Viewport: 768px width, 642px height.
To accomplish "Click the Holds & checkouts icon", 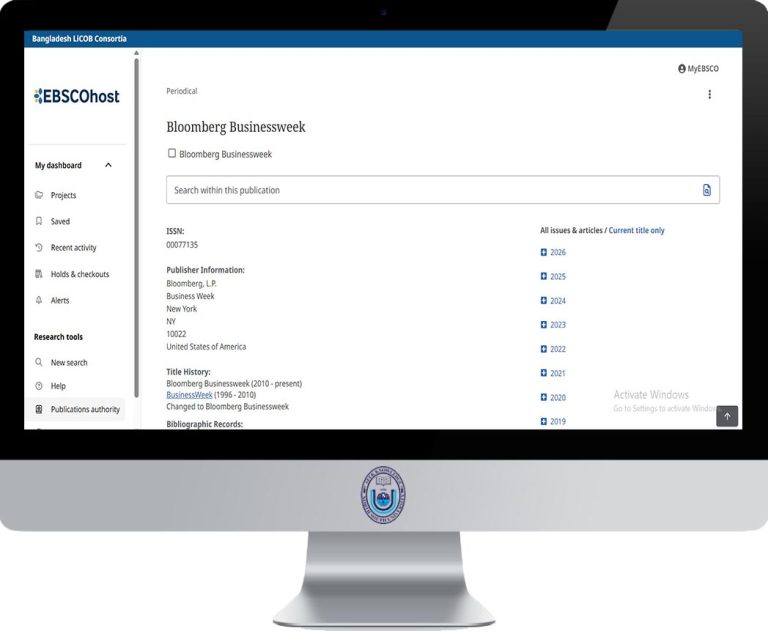I will (39, 274).
